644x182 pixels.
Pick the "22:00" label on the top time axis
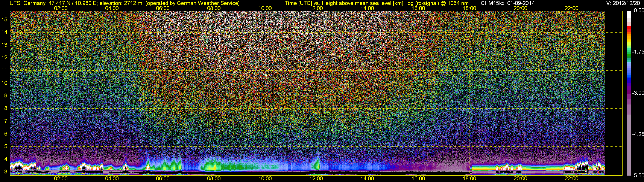click(571, 8)
